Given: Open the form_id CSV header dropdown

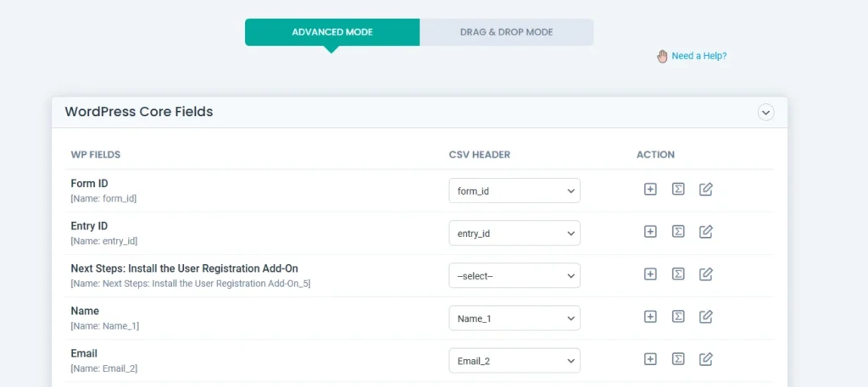Looking at the screenshot, I should (515, 191).
